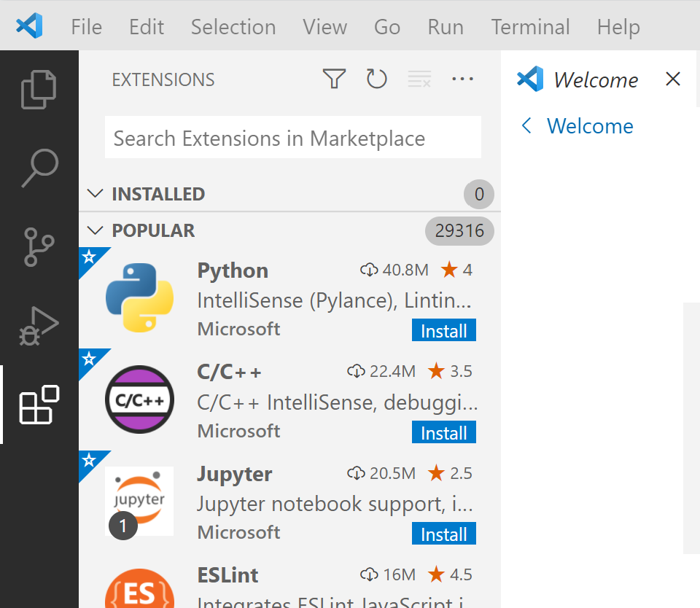Click the Jupyter notebook support description
Screen dimensions: 700x608
(x=335, y=504)
